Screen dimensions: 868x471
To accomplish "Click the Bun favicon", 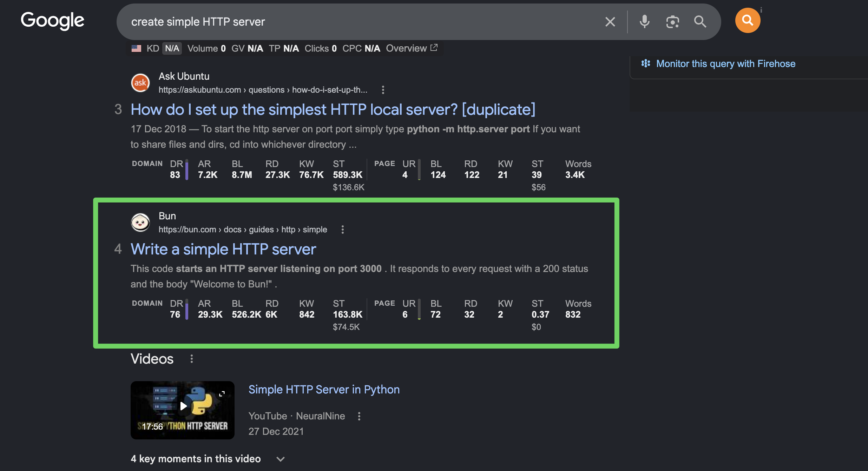I will [140, 223].
